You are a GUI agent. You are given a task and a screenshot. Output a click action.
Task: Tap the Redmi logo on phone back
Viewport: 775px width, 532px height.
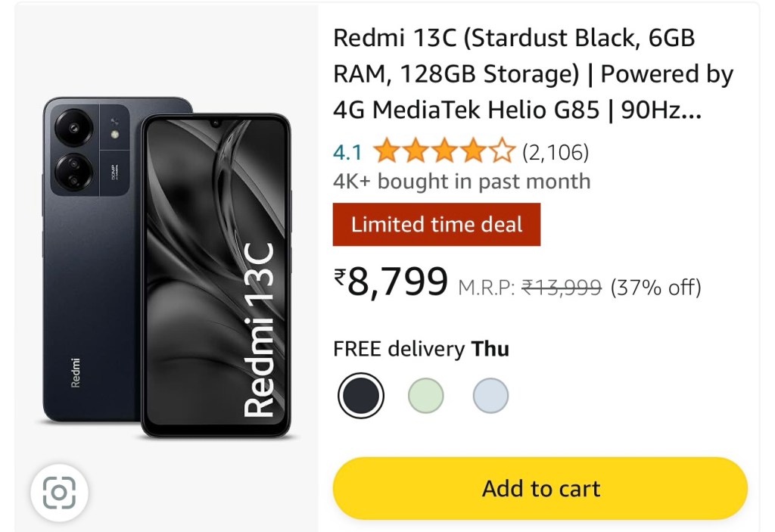point(75,372)
